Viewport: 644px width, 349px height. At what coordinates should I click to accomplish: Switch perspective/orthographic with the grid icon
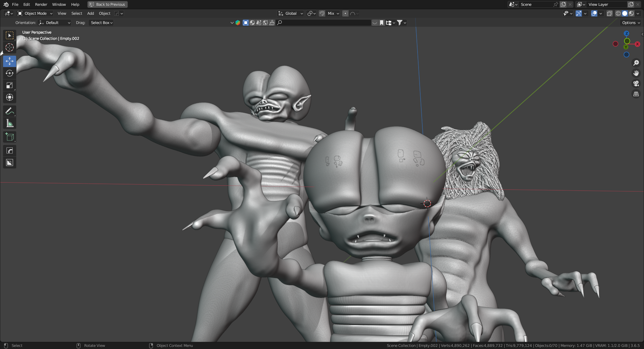pos(636,94)
